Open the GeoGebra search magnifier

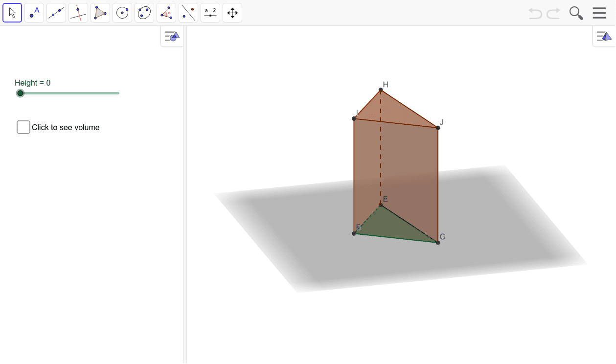(x=576, y=13)
